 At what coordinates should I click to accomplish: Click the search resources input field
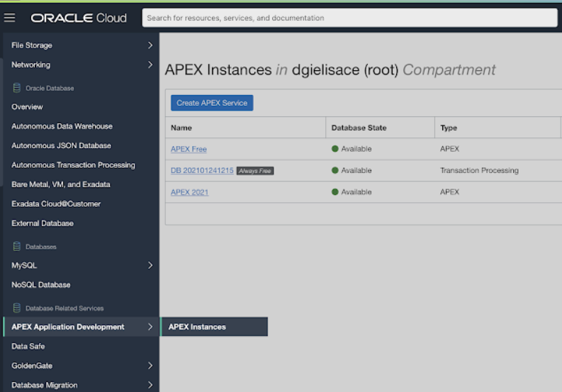[349, 18]
